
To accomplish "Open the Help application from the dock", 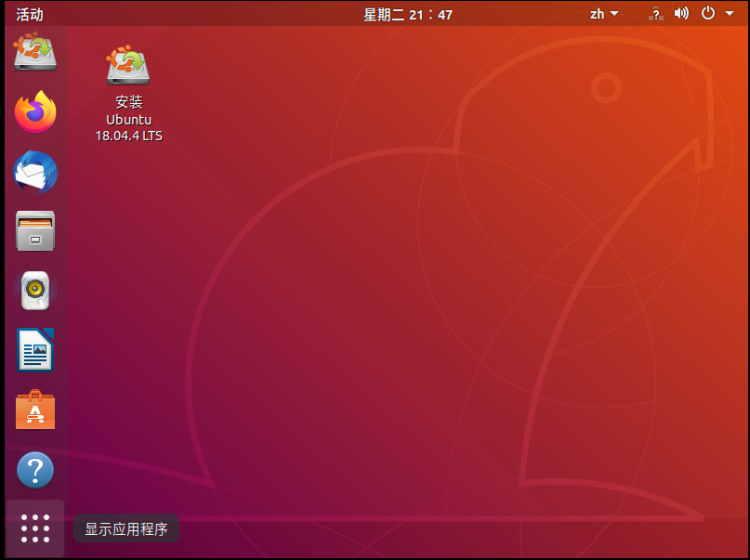I will pyautogui.click(x=34, y=469).
